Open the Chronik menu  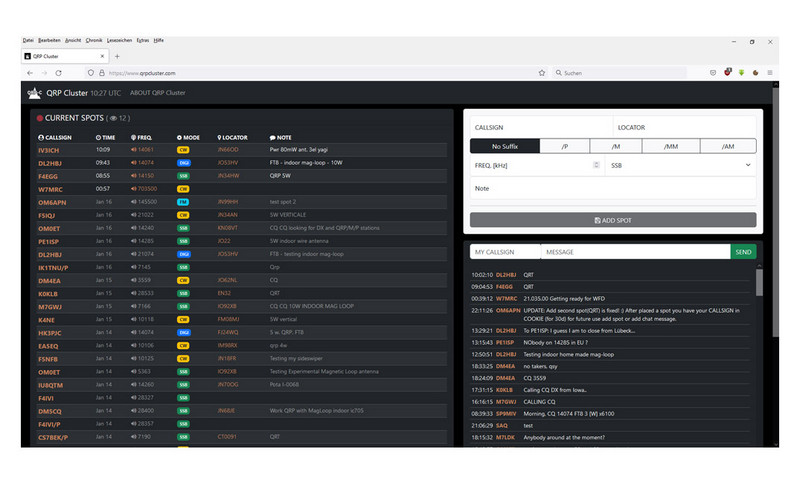tap(94, 40)
